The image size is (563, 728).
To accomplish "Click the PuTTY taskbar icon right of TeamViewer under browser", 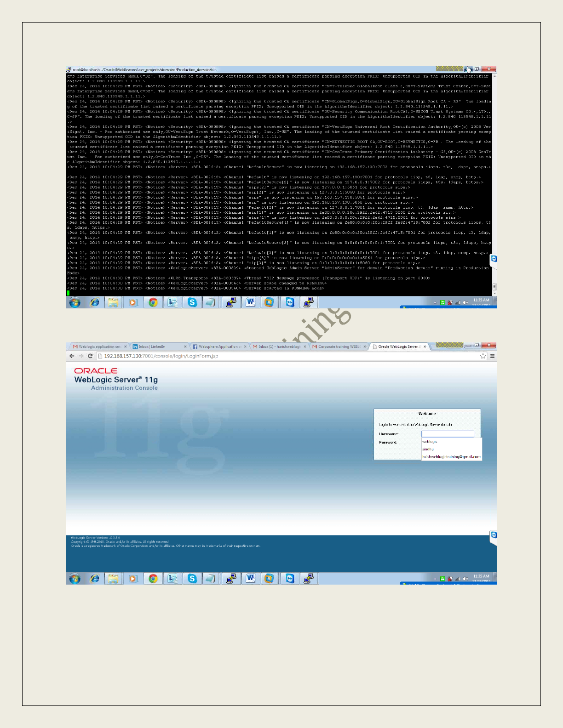I will coord(309,578).
